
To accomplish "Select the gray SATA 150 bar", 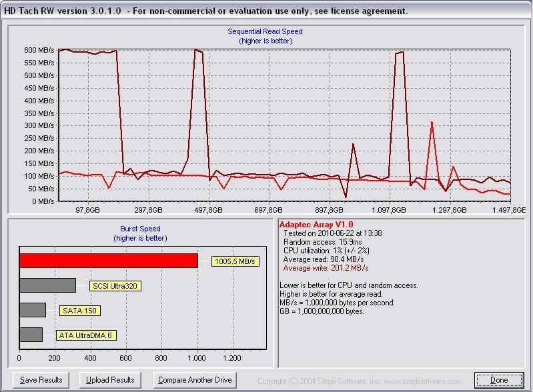I will (x=33, y=310).
